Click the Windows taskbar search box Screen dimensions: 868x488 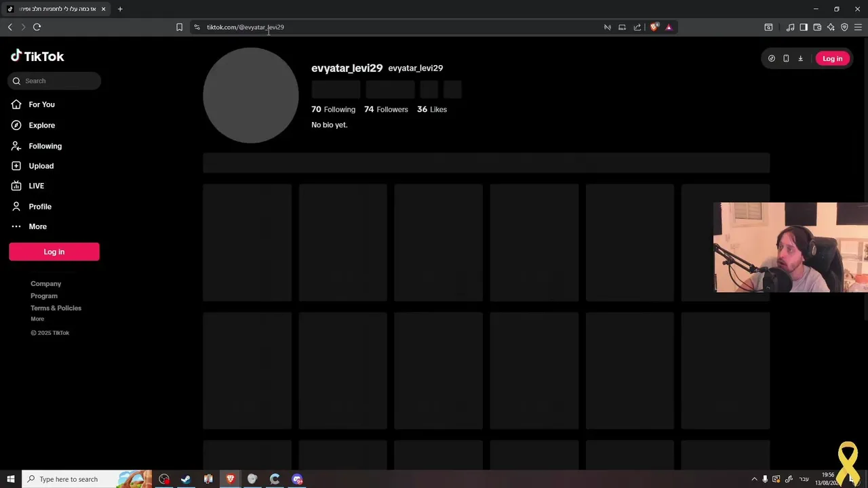tap(88, 479)
